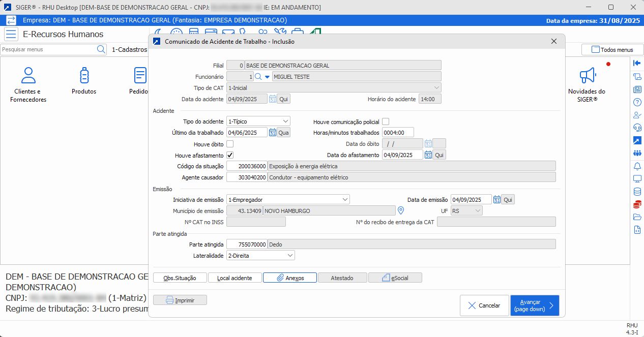This screenshot has width=644, height=337.
Task: Open the 1-Cadastros menu
Action: 129,50
